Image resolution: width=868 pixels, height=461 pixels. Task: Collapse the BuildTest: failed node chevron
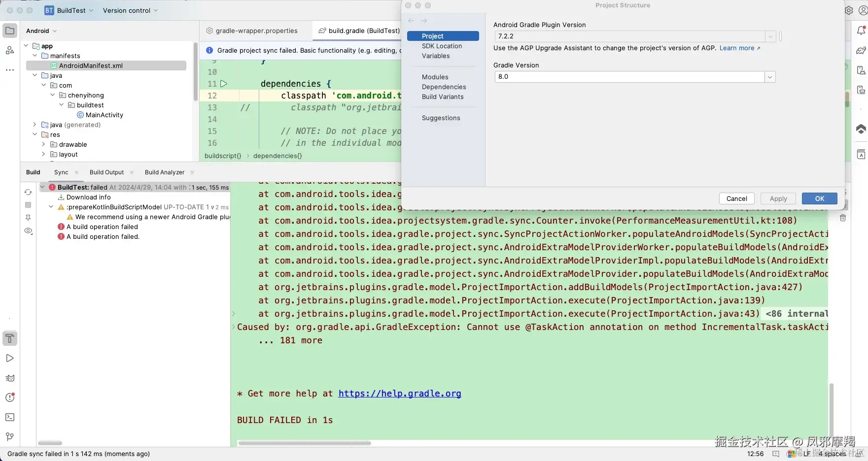click(42, 187)
